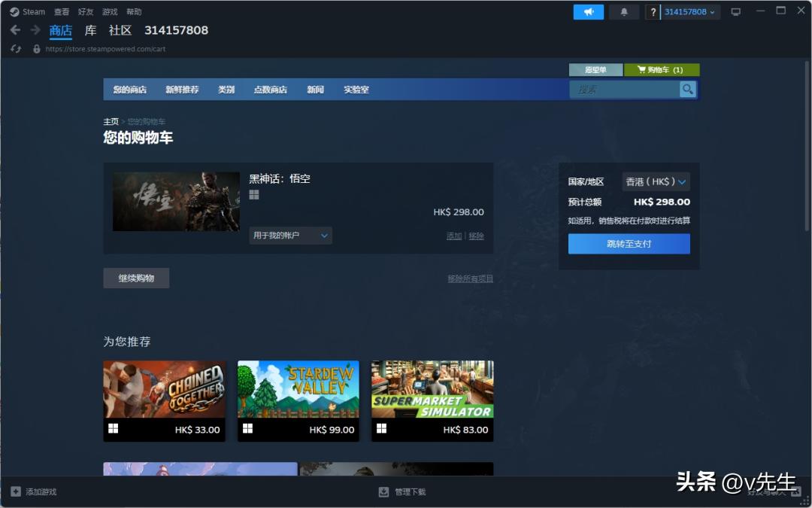This screenshot has width=812, height=508.
Task: Click the HK$ 83.00 price
Action: (x=465, y=430)
